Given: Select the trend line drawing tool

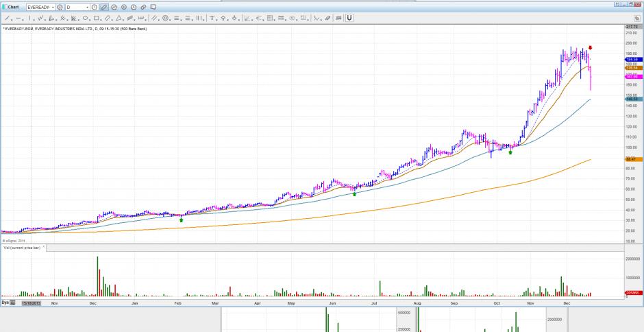Looking at the screenshot, I should point(8,18).
